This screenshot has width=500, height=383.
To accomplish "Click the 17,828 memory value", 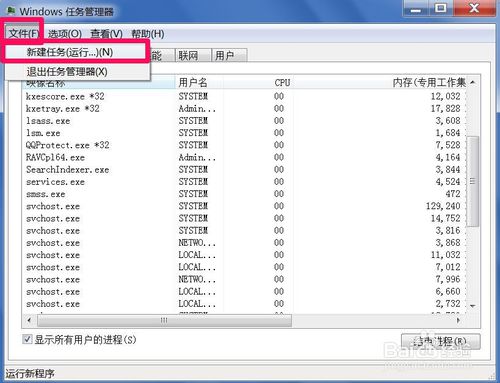I will (446, 109).
